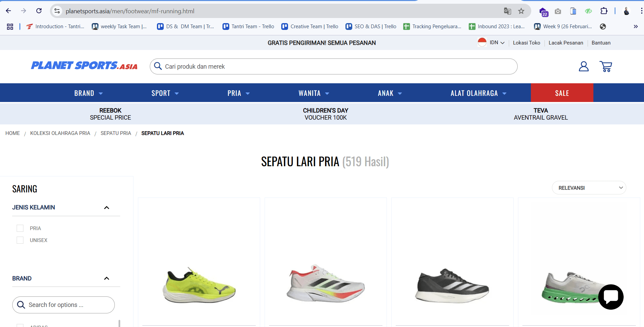This screenshot has height=327, width=644.
Task: Open the Teva Aventrail Gravel promo
Action: click(541, 114)
